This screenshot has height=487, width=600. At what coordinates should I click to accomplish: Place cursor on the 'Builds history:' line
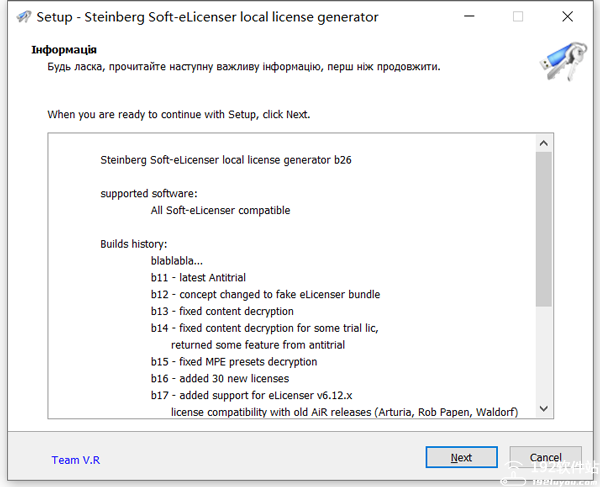coord(134,244)
